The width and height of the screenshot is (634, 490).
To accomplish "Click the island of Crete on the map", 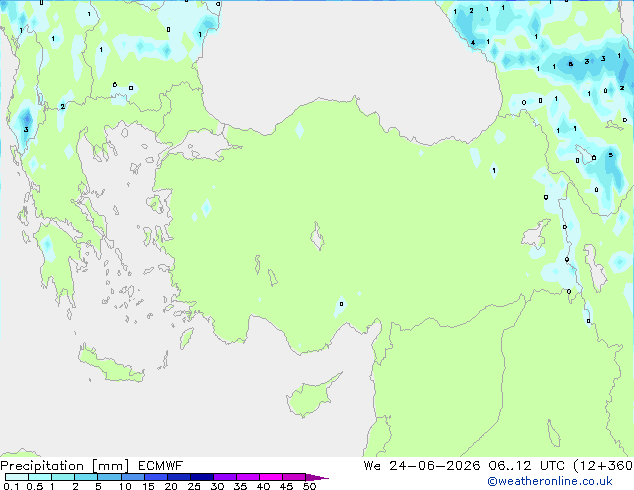I will click(109, 365).
